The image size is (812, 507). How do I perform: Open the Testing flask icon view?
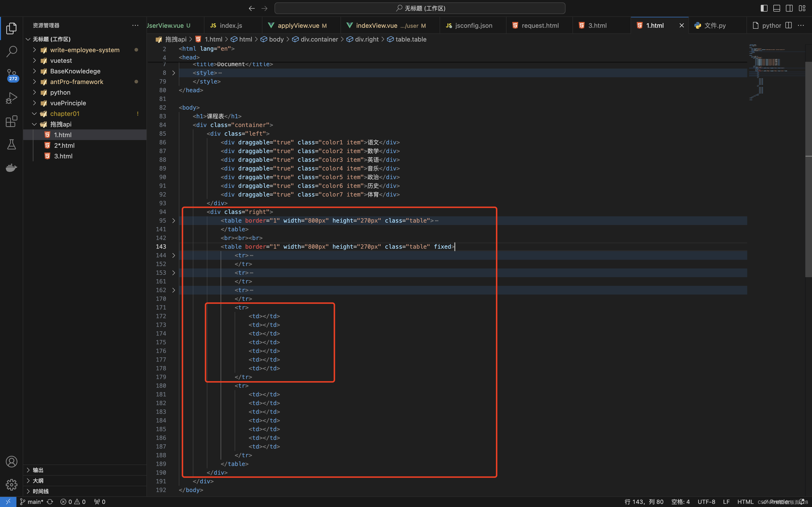11,145
